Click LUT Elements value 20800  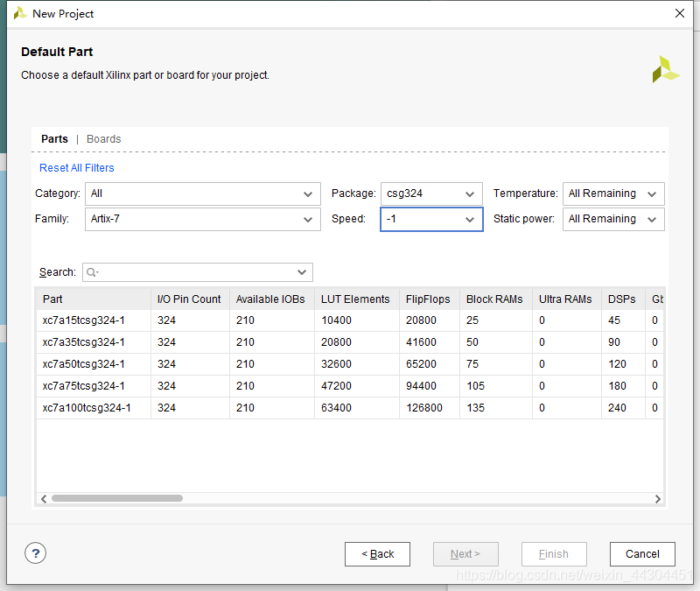coord(336,342)
